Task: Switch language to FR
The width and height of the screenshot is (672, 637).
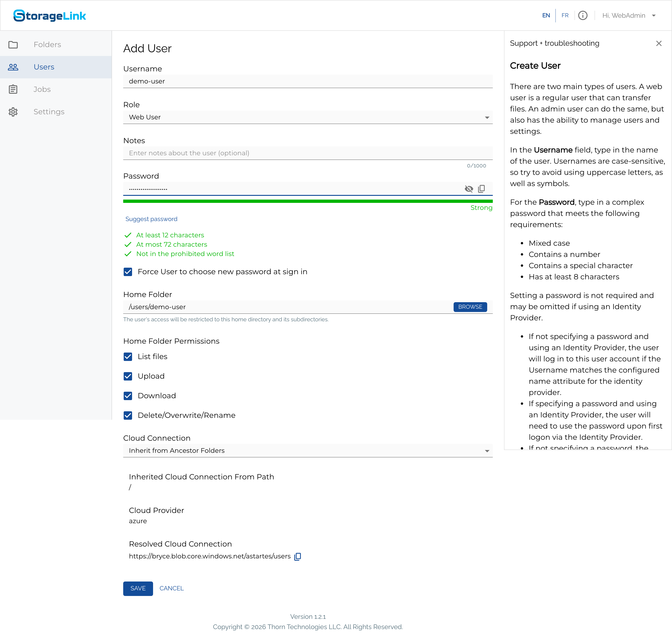Action: (x=565, y=16)
